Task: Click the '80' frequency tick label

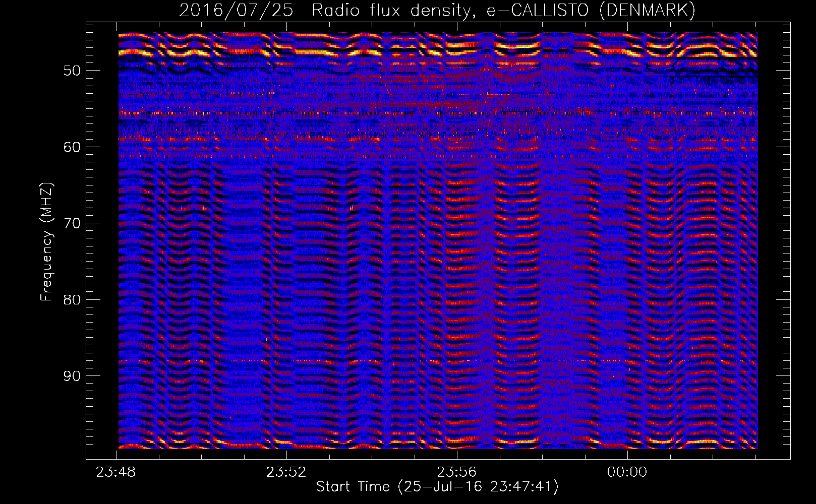Action: [x=72, y=300]
